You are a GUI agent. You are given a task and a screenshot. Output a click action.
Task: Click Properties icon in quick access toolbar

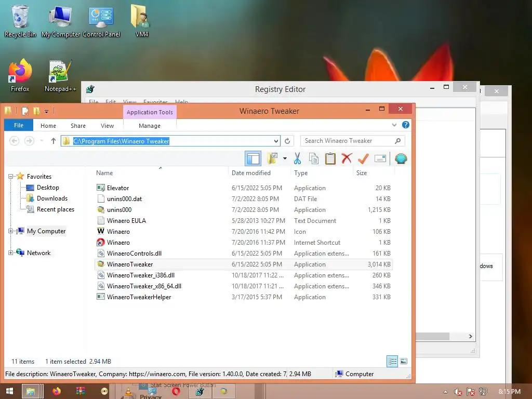tap(25, 111)
